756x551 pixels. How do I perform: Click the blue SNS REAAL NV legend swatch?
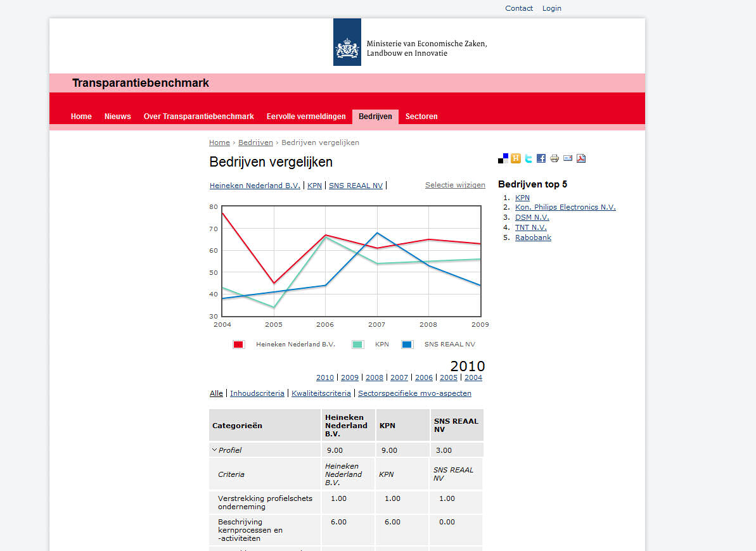pos(407,344)
